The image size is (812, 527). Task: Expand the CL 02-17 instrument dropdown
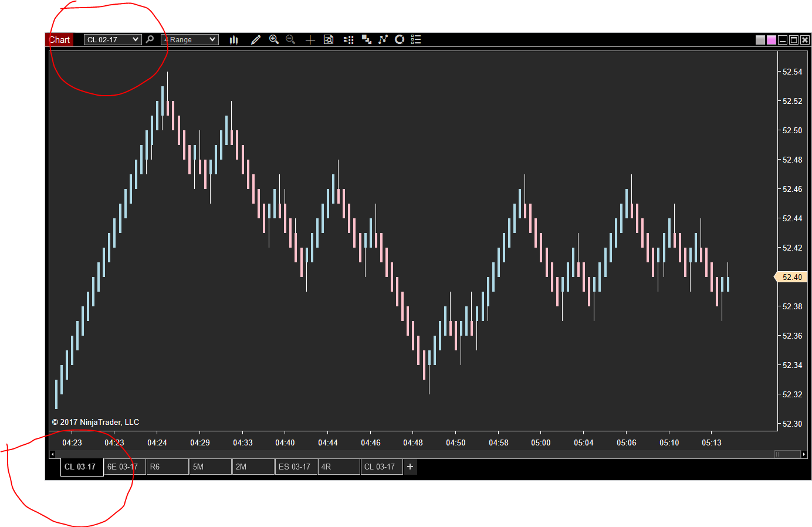click(x=113, y=39)
